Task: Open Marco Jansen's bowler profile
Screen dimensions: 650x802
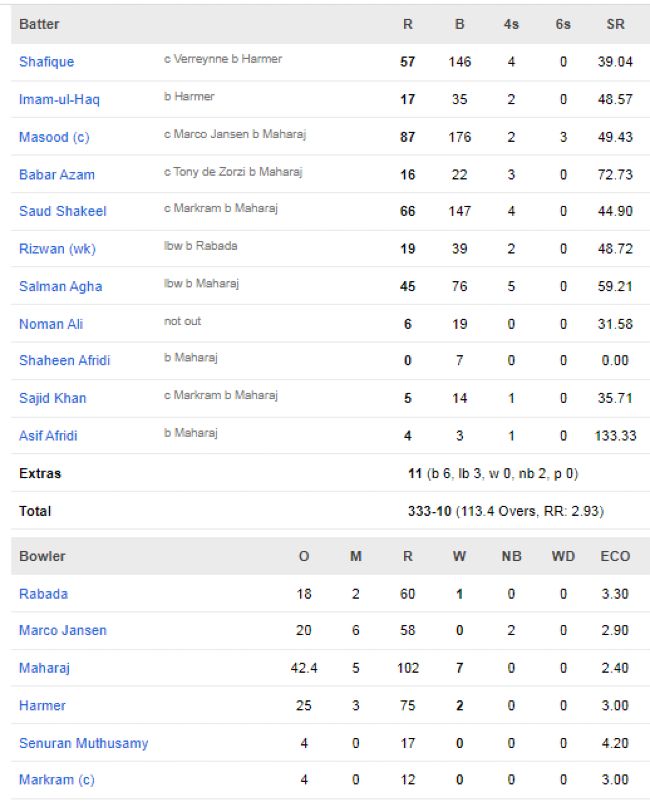Action: point(62,631)
